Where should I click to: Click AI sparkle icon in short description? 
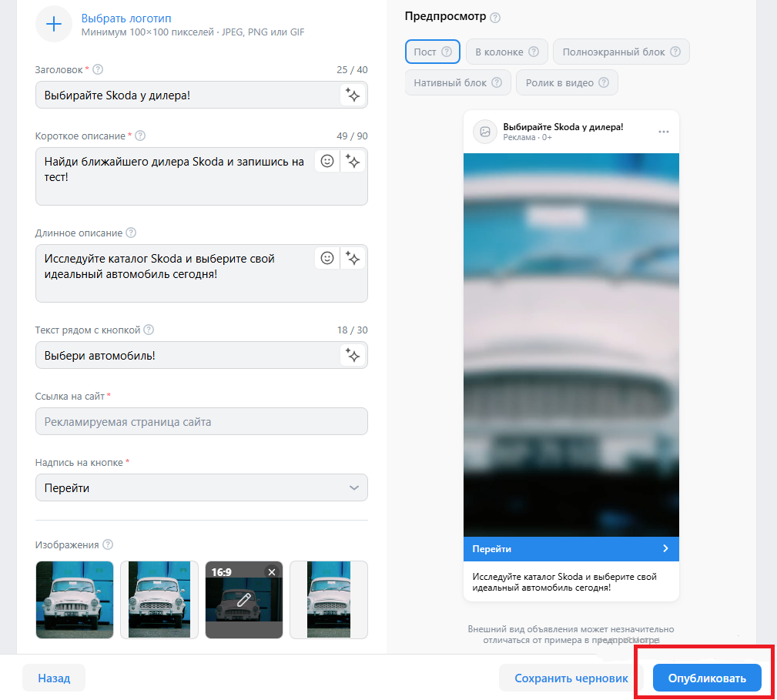353,162
